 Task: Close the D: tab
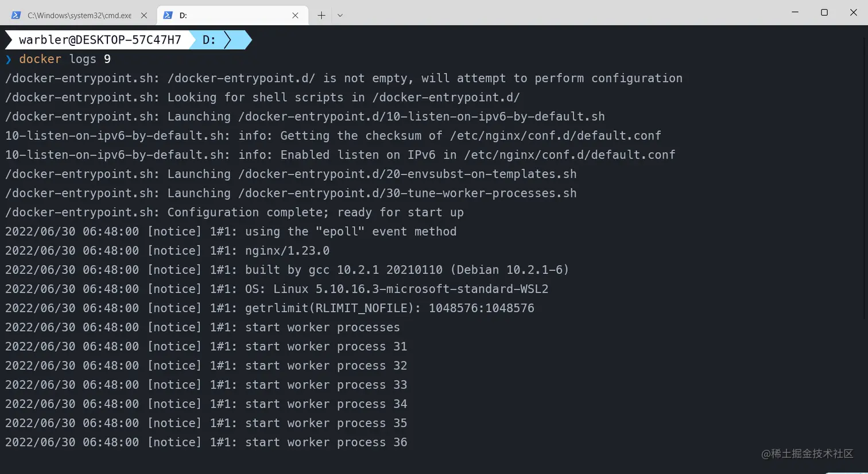click(295, 15)
